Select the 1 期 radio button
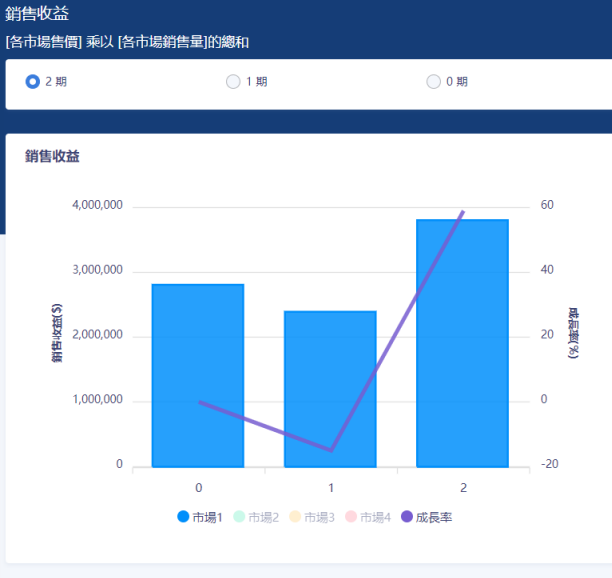The image size is (612, 578). (233, 82)
